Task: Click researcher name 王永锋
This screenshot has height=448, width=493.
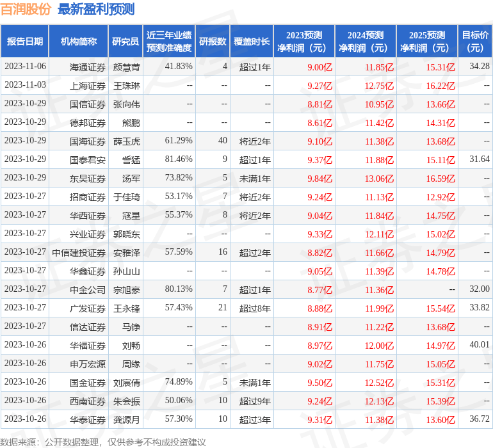Action: click(x=126, y=308)
